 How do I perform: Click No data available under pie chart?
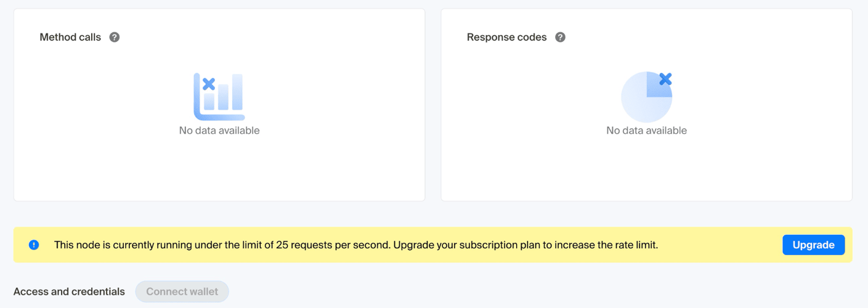tap(646, 131)
